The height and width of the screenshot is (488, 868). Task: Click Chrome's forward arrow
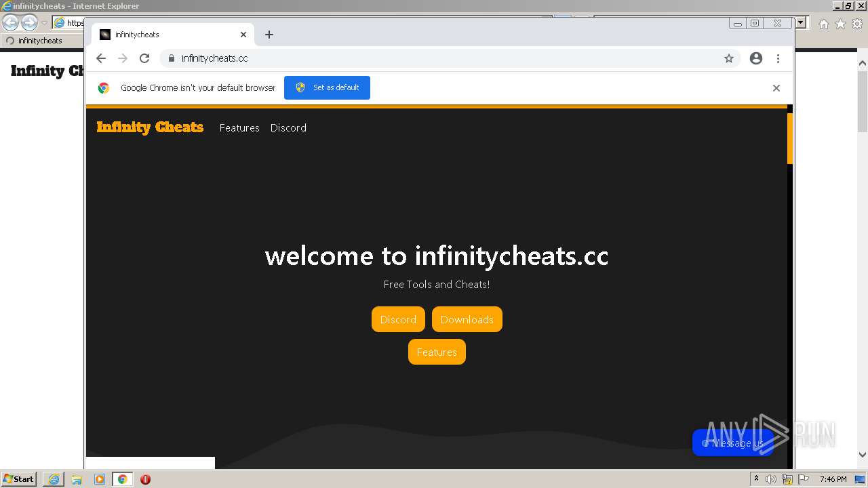tap(123, 58)
